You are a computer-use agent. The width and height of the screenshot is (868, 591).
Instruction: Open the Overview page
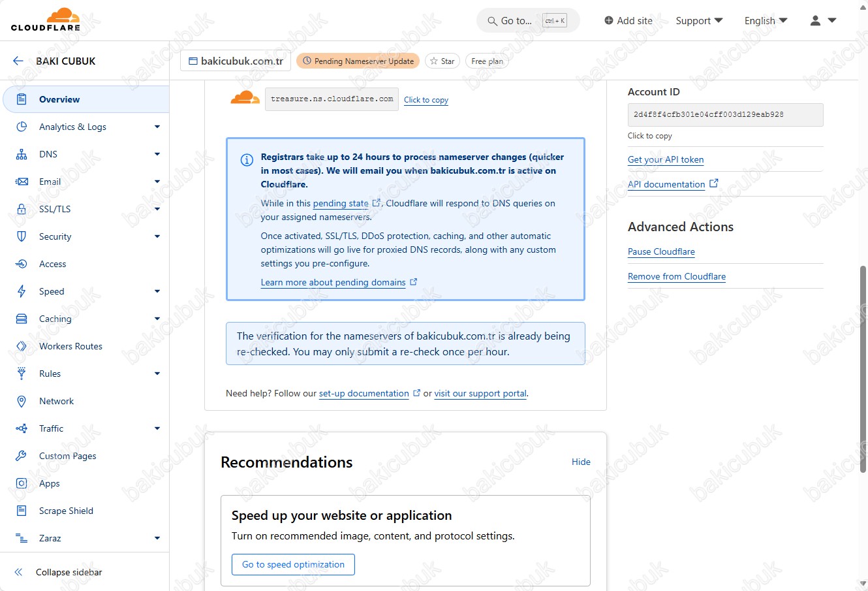[x=86, y=99]
